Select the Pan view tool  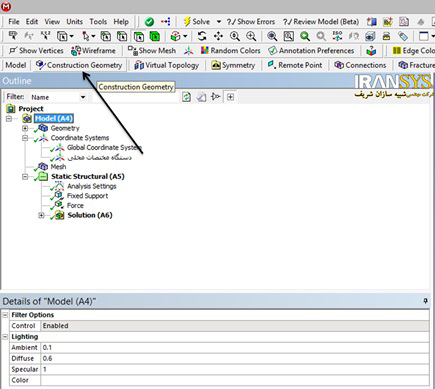218,36
